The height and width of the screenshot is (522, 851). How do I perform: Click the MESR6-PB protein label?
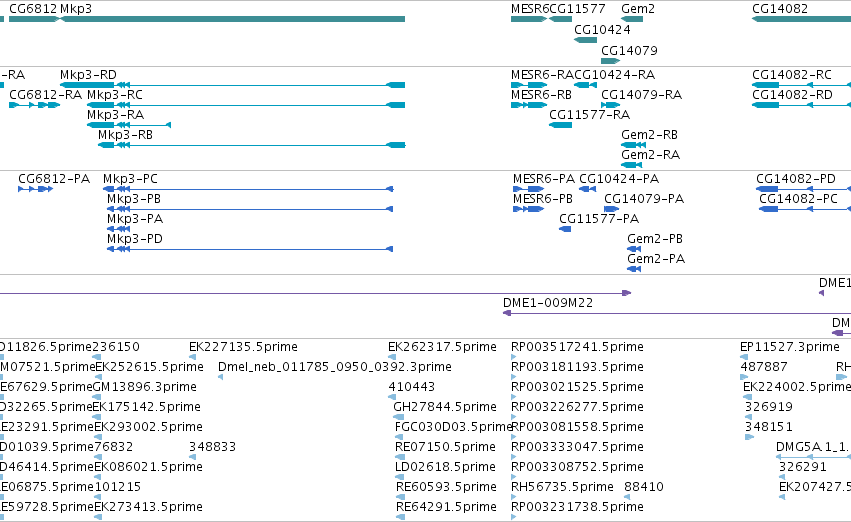[543, 199]
